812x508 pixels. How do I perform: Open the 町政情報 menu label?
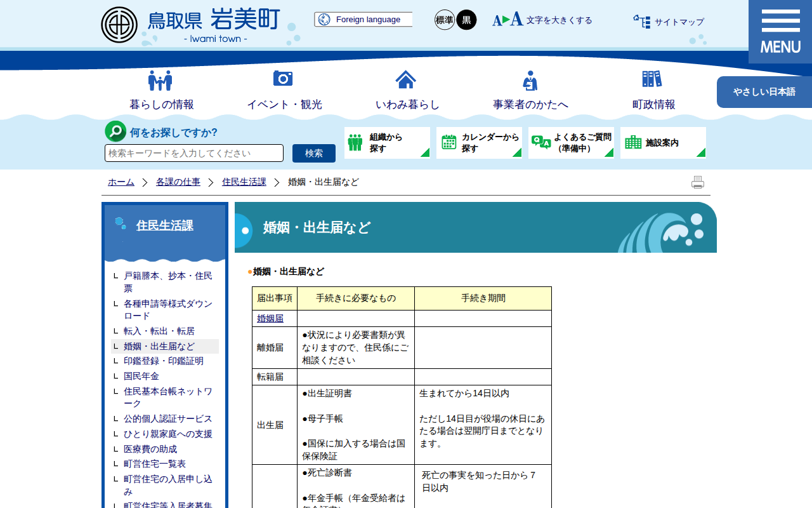pyautogui.click(x=653, y=105)
